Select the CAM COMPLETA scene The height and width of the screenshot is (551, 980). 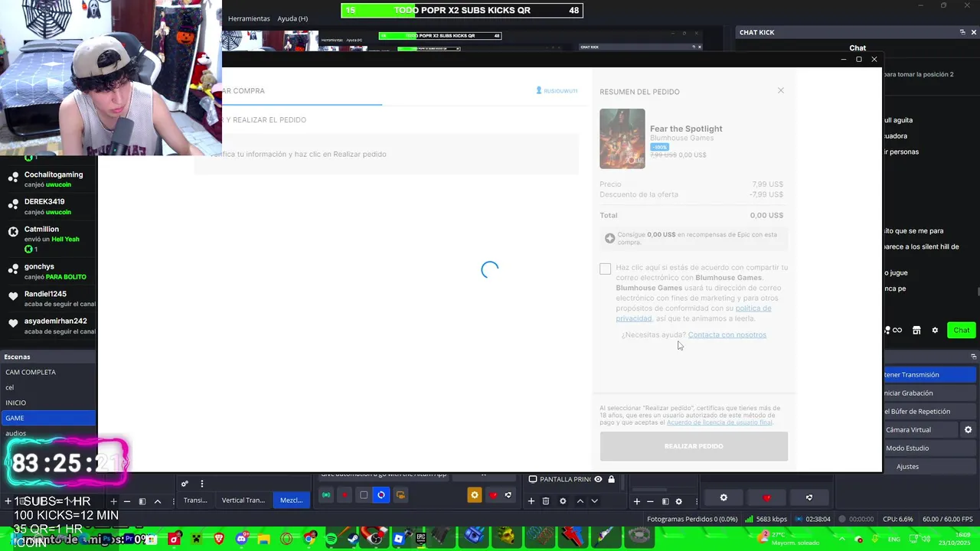pos(47,372)
